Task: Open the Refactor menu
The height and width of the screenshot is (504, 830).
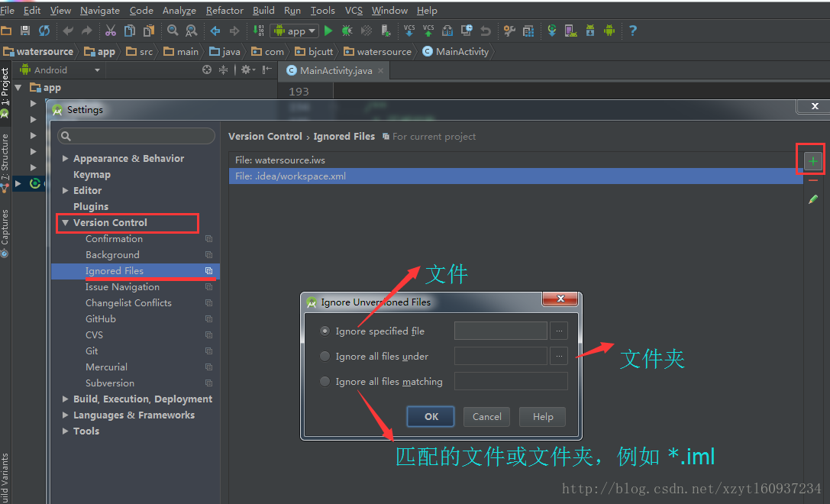Action: click(x=225, y=10)
